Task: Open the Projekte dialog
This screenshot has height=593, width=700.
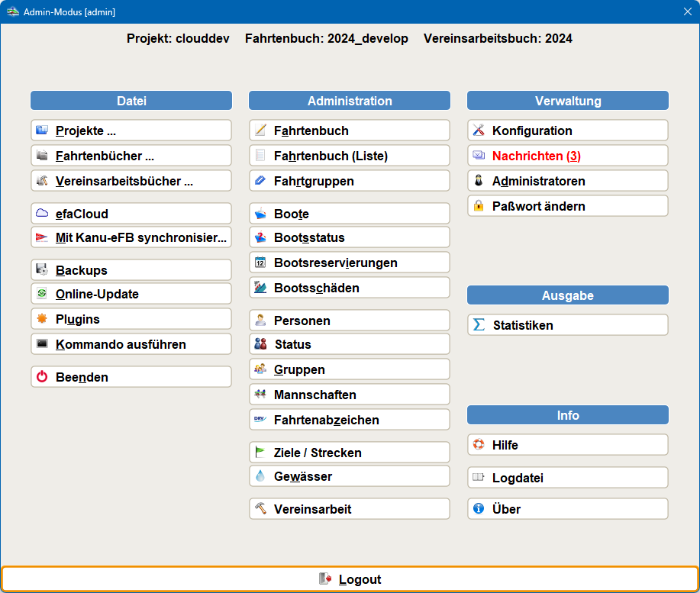Action: coord(131,131)
